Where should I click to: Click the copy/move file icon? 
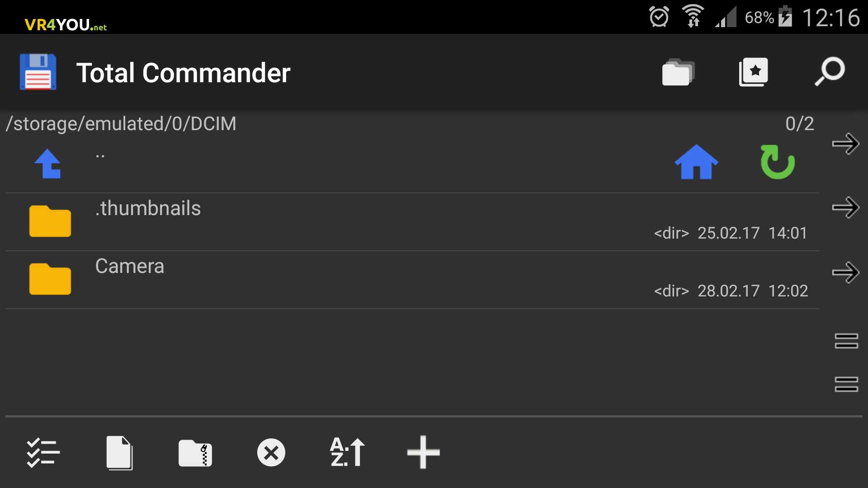[x=119, y=453]
